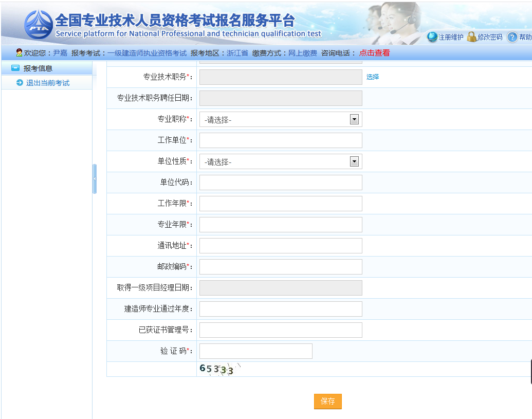Click the PTA logo in header

tap(38, 25)
